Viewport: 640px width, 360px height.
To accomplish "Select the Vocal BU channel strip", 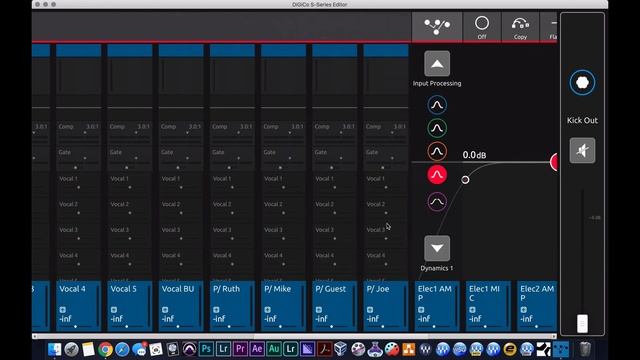I will pos(181,306).
